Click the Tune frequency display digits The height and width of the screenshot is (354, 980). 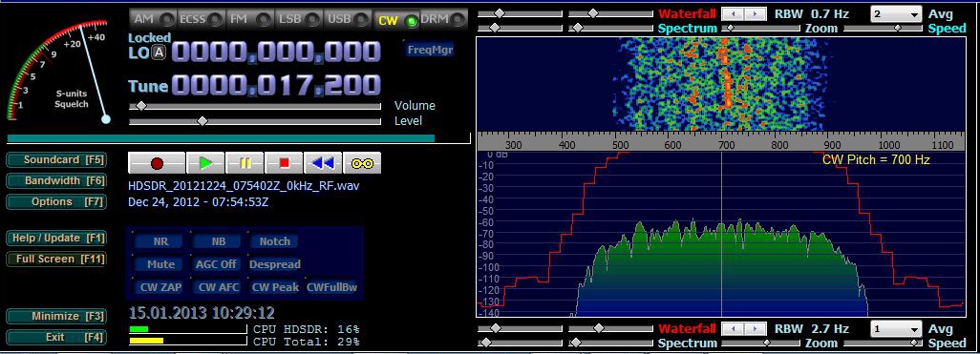276,85
